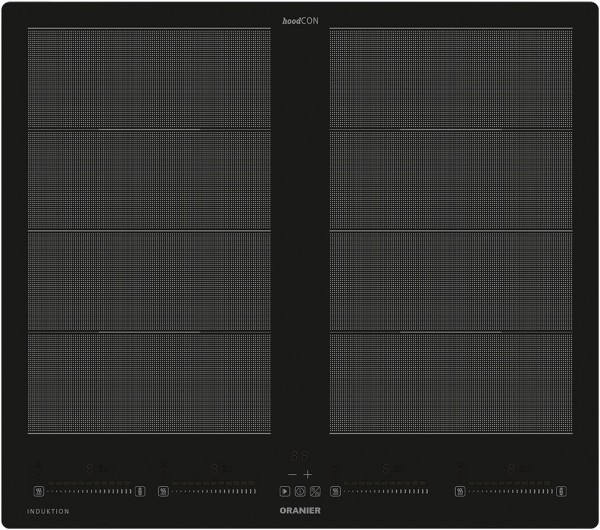Touch the bottom cooking zone of the right column
600x530 pixels.
451,383
